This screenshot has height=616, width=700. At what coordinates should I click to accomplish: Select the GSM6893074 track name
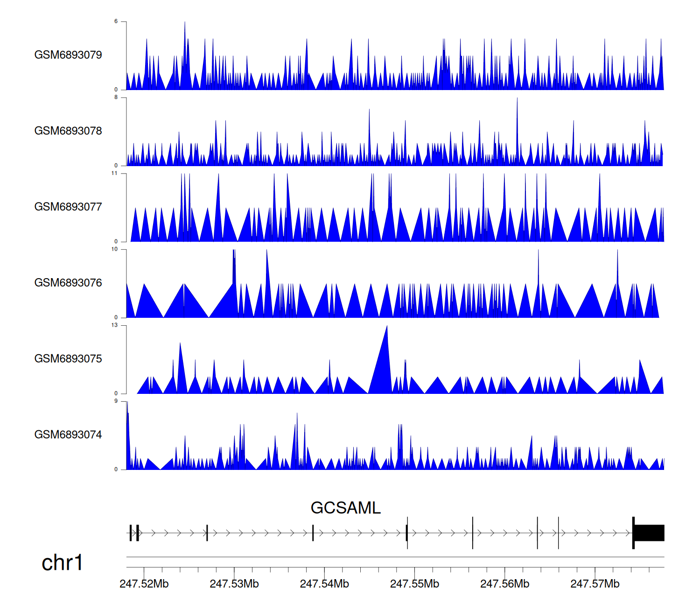pyautogui.click(x=68, y=435)
